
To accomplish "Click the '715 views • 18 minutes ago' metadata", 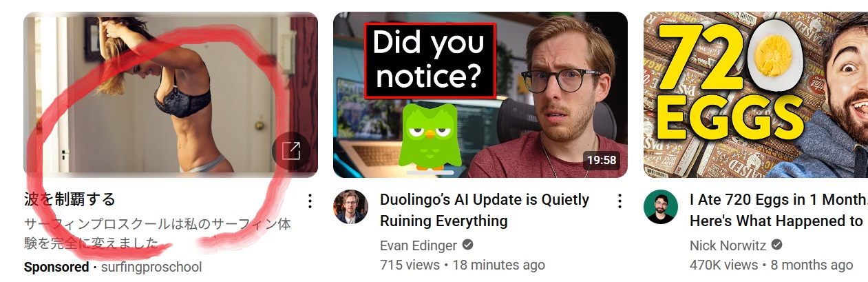I will [x=463, y=265].
